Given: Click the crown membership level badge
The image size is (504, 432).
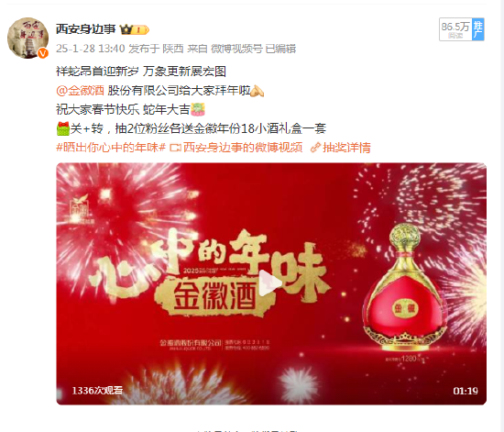Looking at the screenshot, I should [x=135, y=30].
